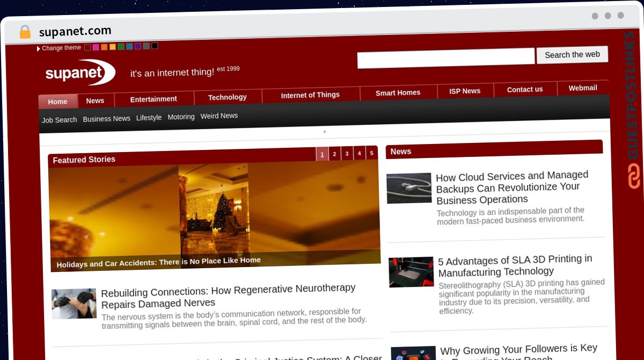Image resolution: width=644 pixels, height=360 pixels.
Task: Choose the blue theme swatch
Action: (129, 47)
